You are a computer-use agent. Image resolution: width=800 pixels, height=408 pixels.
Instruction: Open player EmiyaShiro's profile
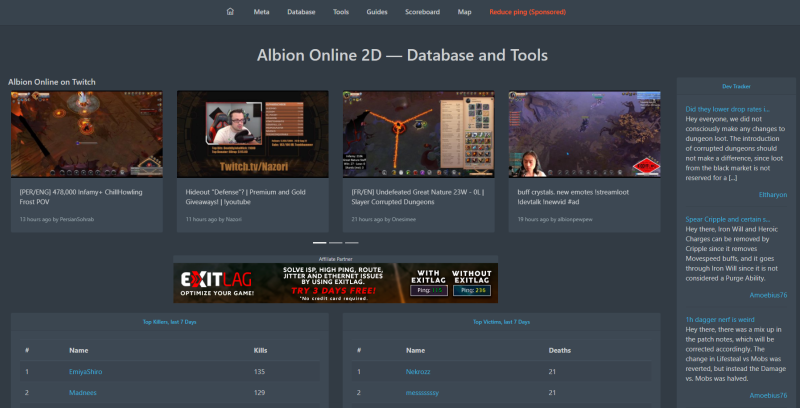[x=86, y=372]
